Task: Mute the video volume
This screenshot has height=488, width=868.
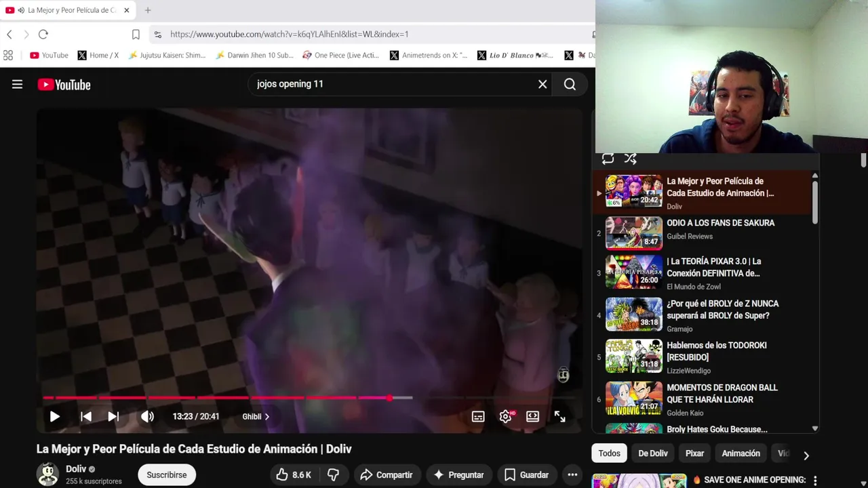Action: click(147, 417)
